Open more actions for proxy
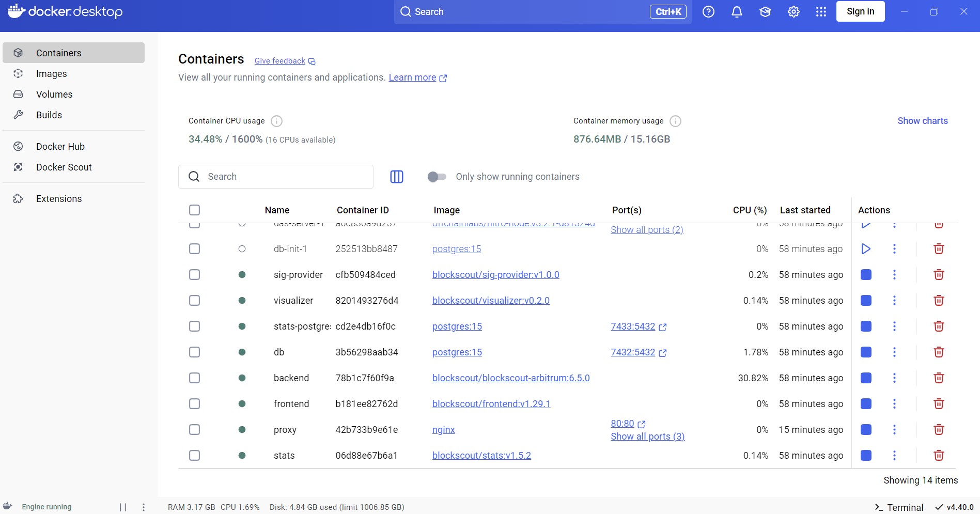The height and width of the screenshot is (514, 980). pos(894,430)
